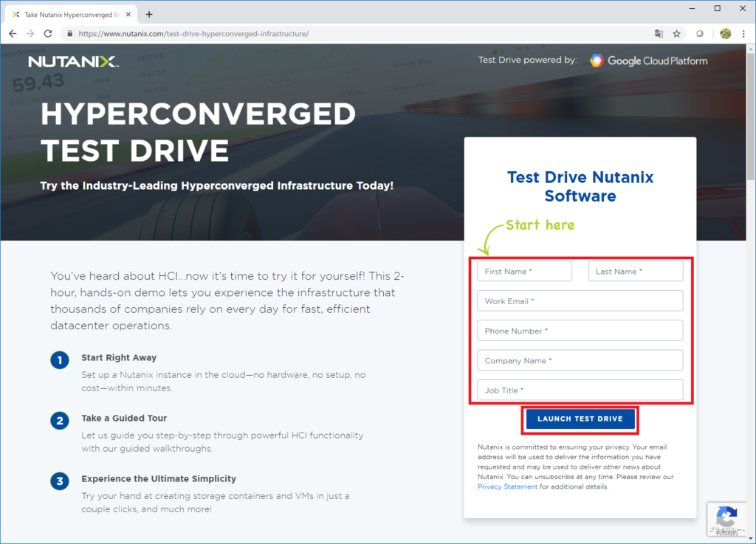Reload the page with the refresh icon

pyautogui.click(x=48, y=34)
